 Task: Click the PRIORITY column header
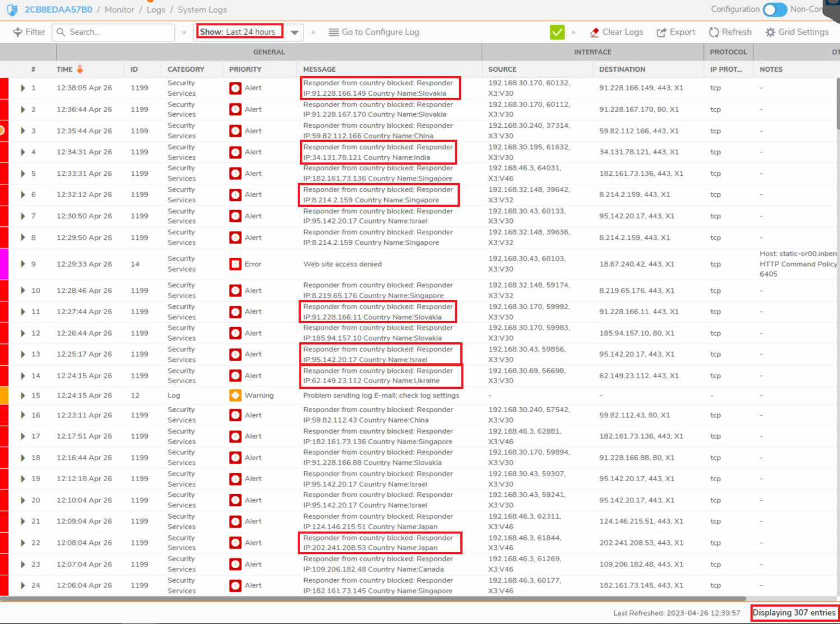coord(245,69)
